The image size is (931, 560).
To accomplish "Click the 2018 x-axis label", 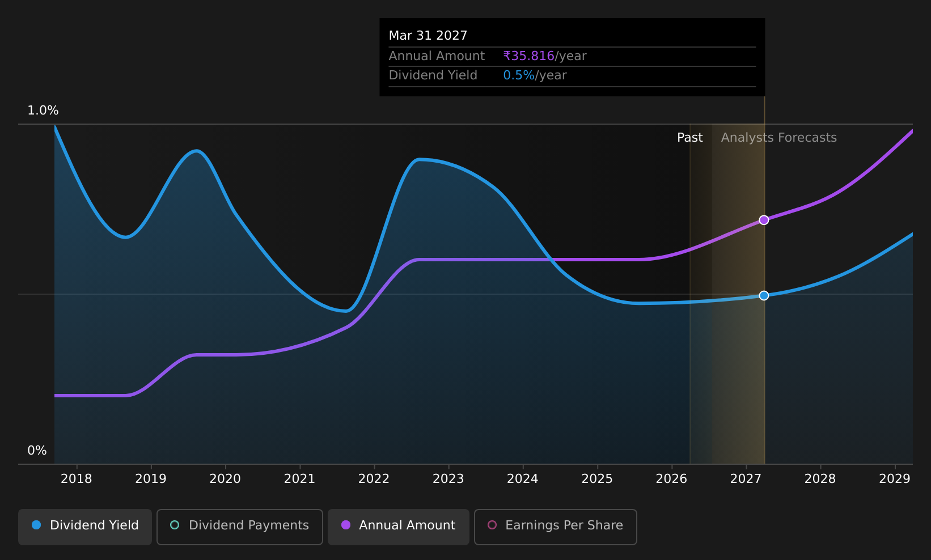I will (77, 479).
